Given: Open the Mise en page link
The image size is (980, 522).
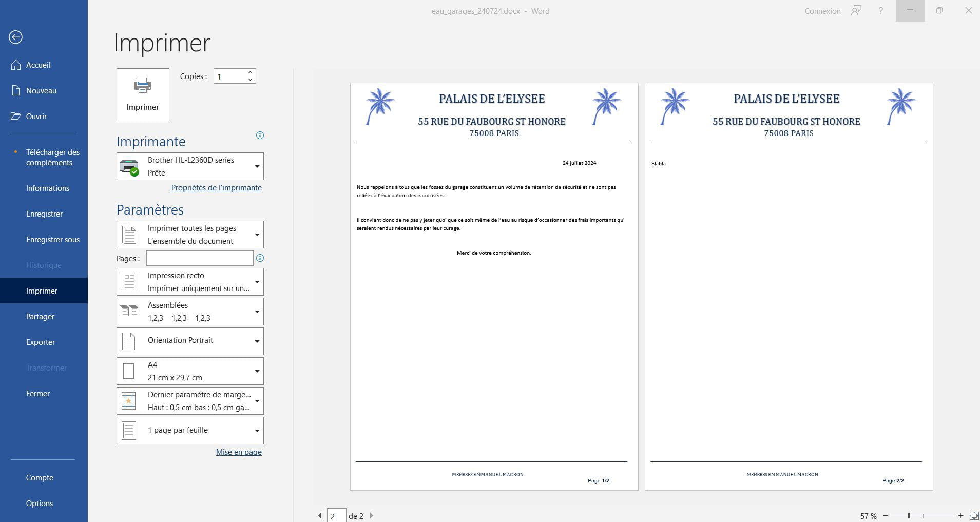Looking at the screenshot, I should pos(239,452).
